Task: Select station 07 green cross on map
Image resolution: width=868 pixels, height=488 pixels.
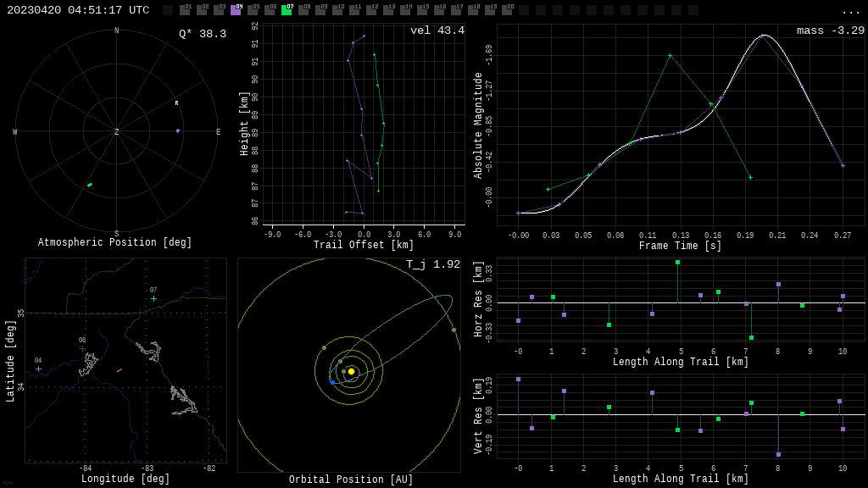Action: pos(153,298)
